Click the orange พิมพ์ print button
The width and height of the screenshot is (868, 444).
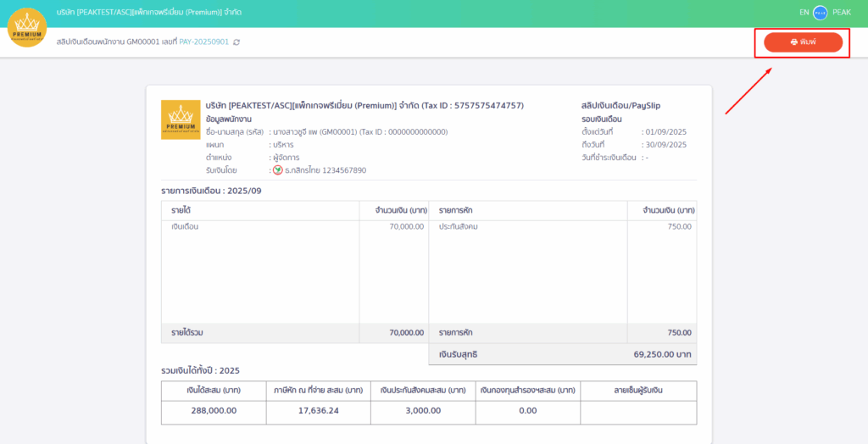pyautogui.click(x=802, y=42)
